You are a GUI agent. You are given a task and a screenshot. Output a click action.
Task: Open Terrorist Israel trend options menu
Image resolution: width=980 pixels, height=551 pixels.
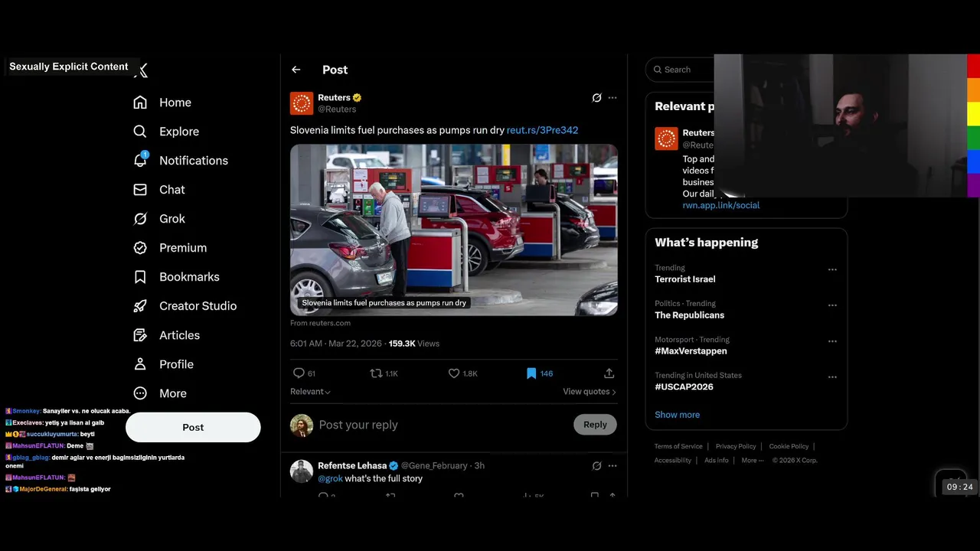point(832,269)
